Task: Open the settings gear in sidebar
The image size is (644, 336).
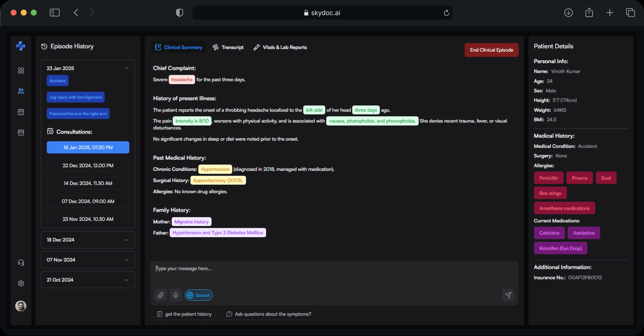Action: pyautogui.click(x=21, y=283)
